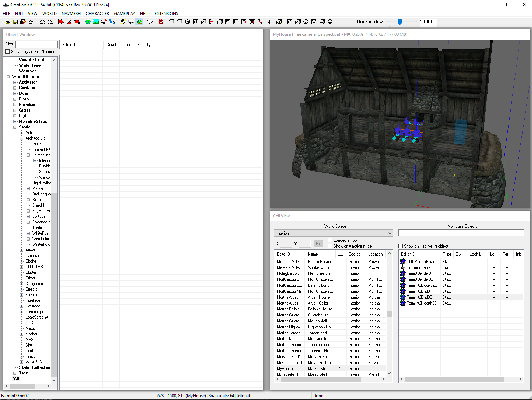Click the Save plugin floppy disk icon
The width and height of the screenshot is (532, 400).
(15, 22)
